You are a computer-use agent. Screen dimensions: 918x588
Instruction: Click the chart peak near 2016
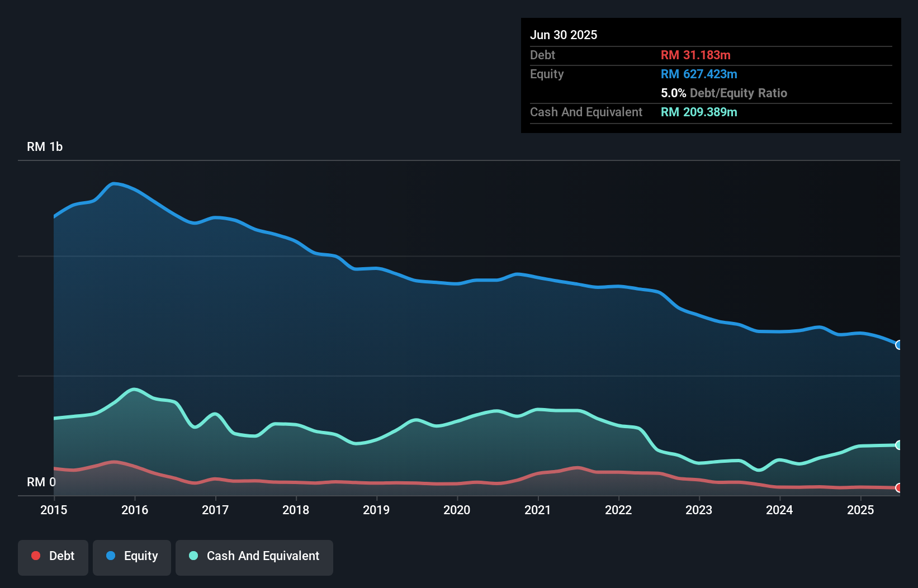[x=115, y=183]
